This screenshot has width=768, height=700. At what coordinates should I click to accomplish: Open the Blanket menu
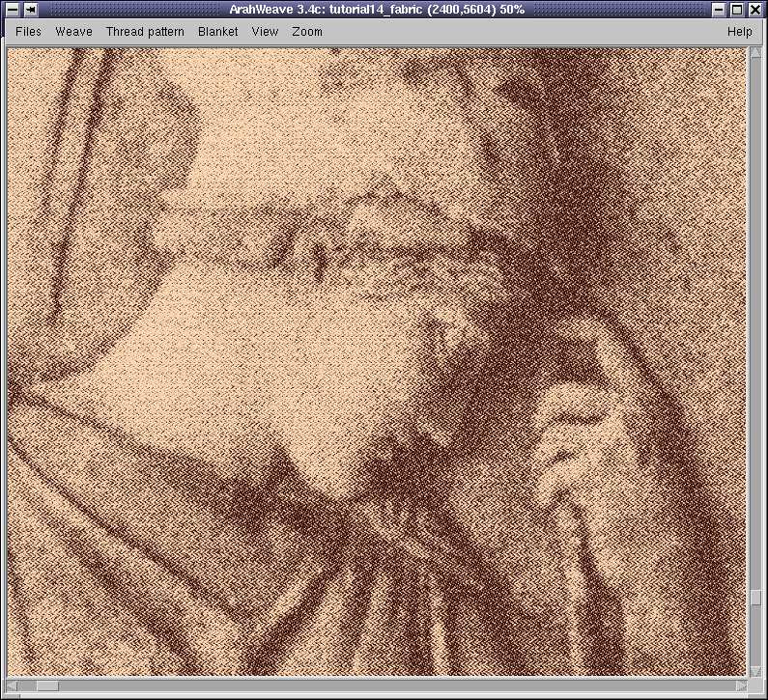click(218, 32)
